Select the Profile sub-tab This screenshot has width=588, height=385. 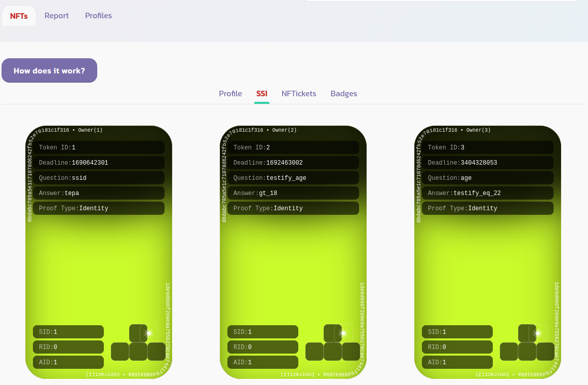click(x=230, y=94)
